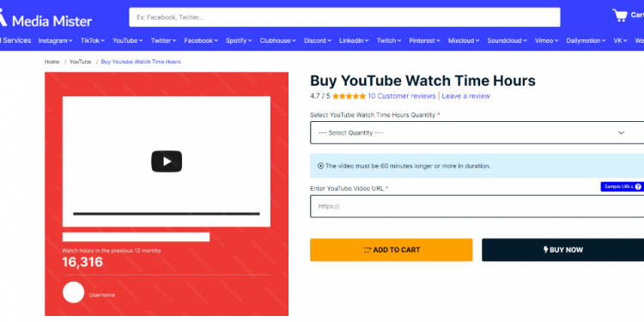Click the Leave a review link

[x=465, y=96]
